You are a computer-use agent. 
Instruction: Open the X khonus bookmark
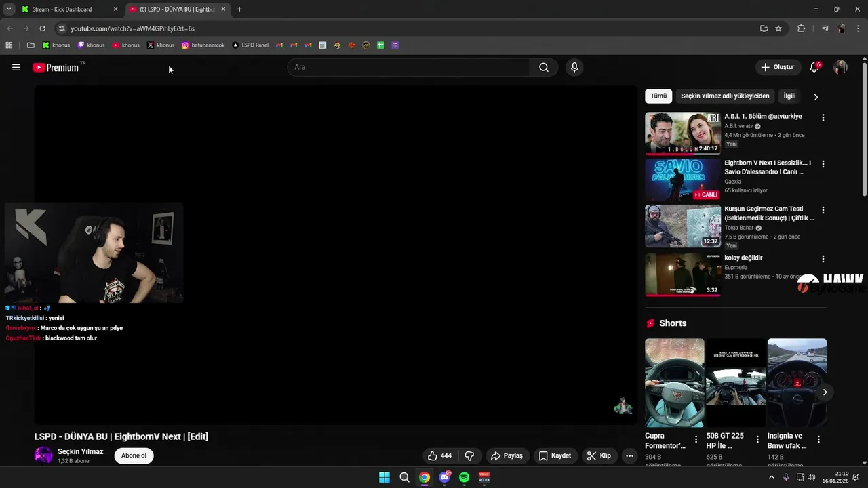click(161, 45)
